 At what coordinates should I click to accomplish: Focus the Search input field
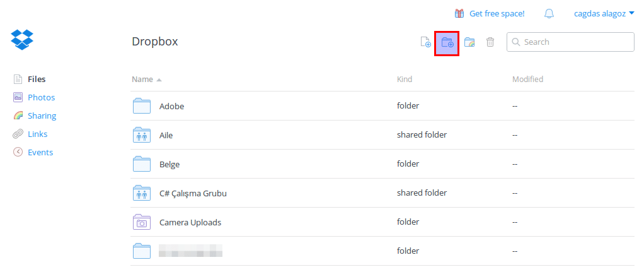pos(570,42)
